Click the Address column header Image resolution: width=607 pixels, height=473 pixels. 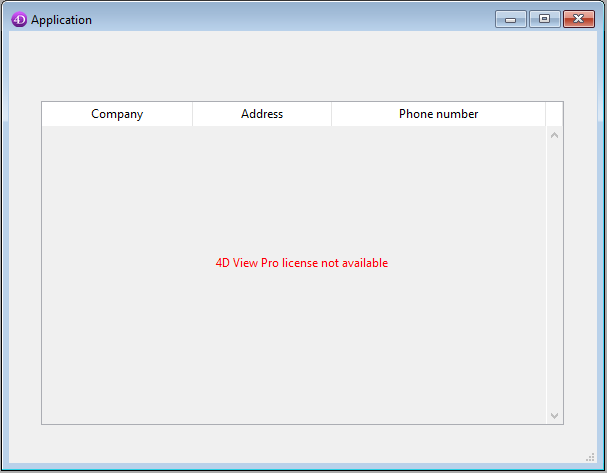pyautogui.click(x=262, y=114)
